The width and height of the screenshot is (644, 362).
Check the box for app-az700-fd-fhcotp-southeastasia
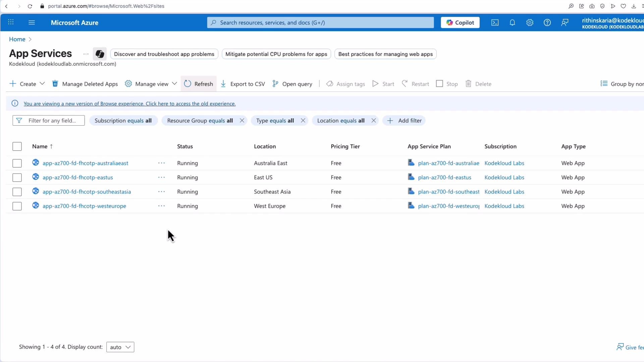pos(17,192)
